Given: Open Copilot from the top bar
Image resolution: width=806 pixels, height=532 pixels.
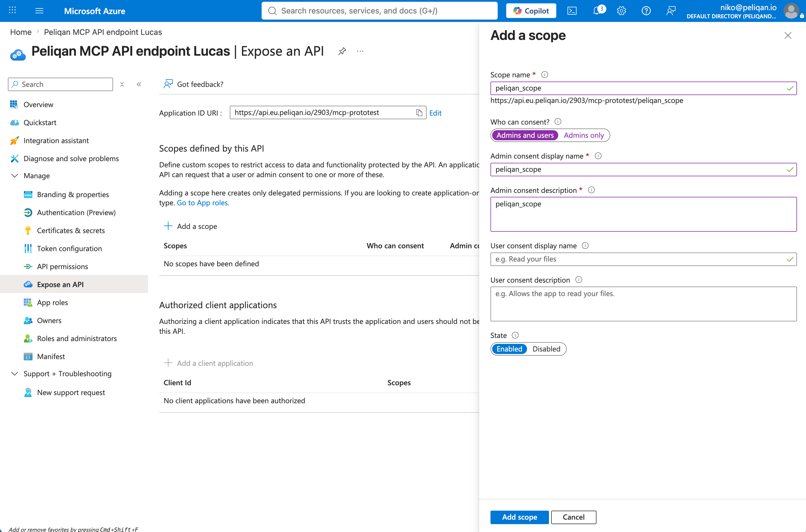Looking at the screenshot, I should coord(531,11).
